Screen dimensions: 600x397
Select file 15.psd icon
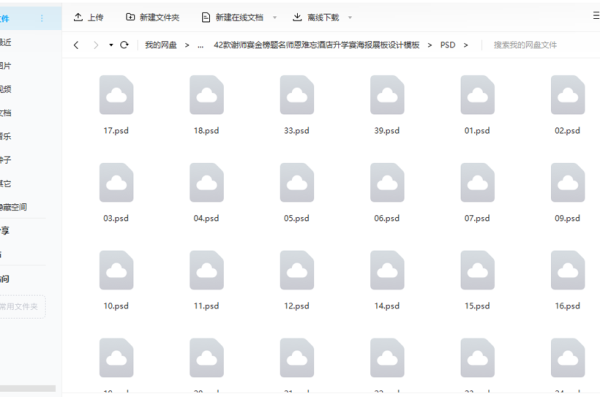click(x=478, y=270)
